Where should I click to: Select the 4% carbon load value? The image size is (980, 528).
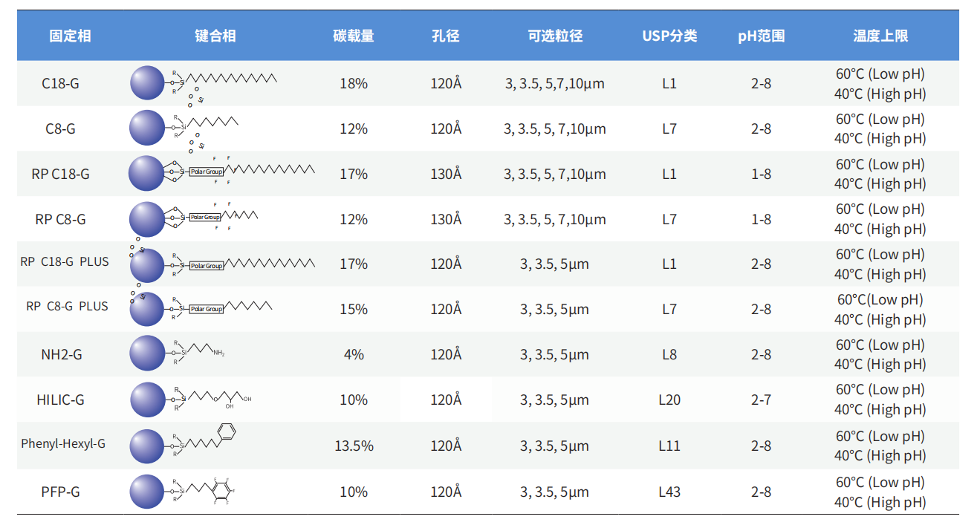tap(354, 354)
